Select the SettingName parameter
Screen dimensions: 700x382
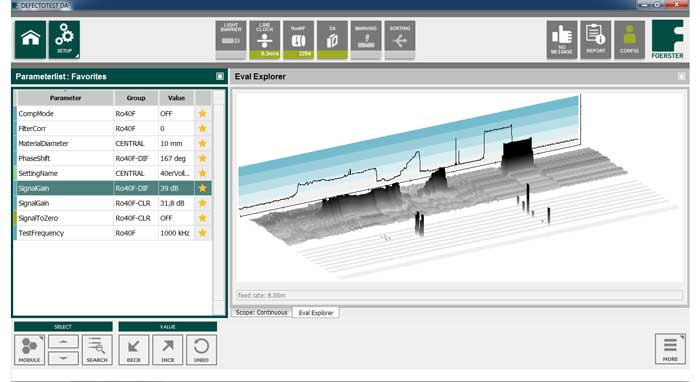pos(113,173)
